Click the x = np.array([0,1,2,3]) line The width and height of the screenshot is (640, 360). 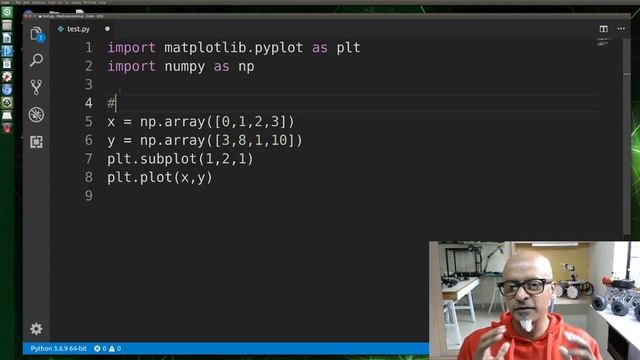tap(200, 122)
